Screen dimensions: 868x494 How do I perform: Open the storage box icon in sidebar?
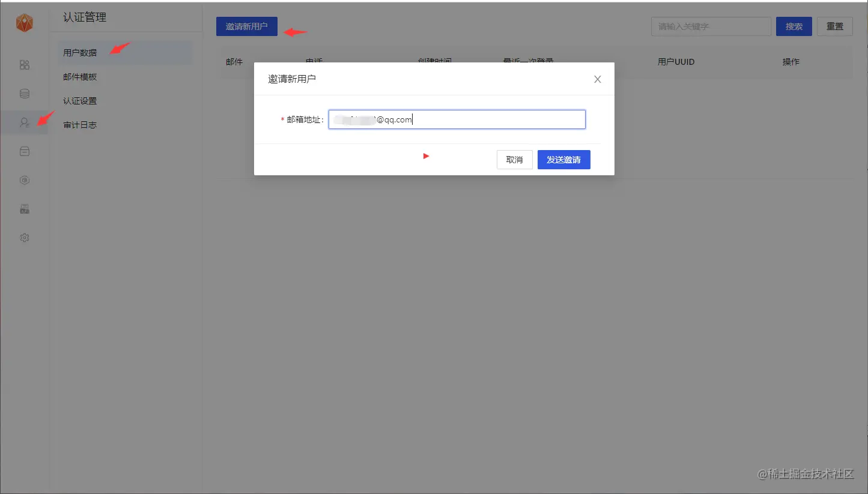point(25,151)
